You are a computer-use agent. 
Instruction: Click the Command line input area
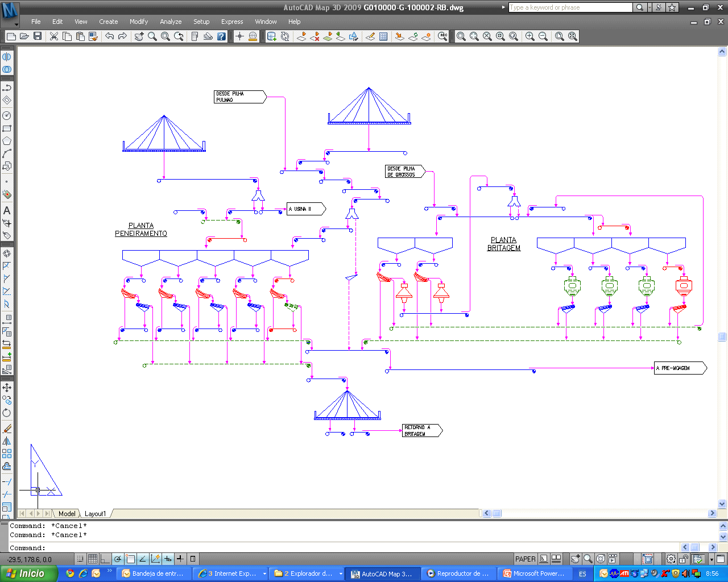(x=344, y=548)
